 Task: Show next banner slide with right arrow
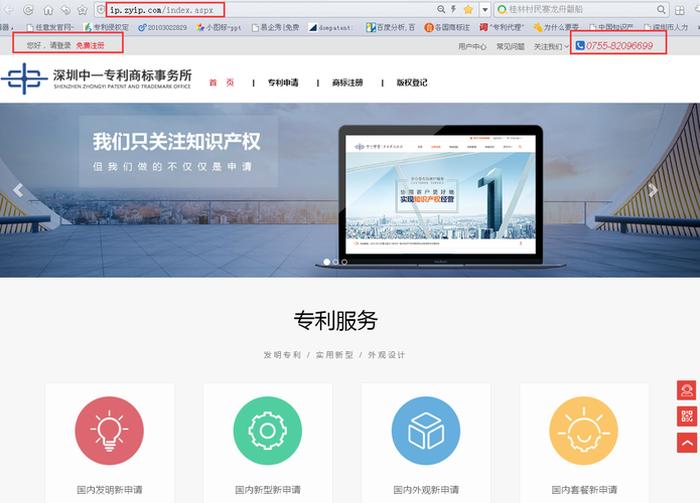pos(653,190)
